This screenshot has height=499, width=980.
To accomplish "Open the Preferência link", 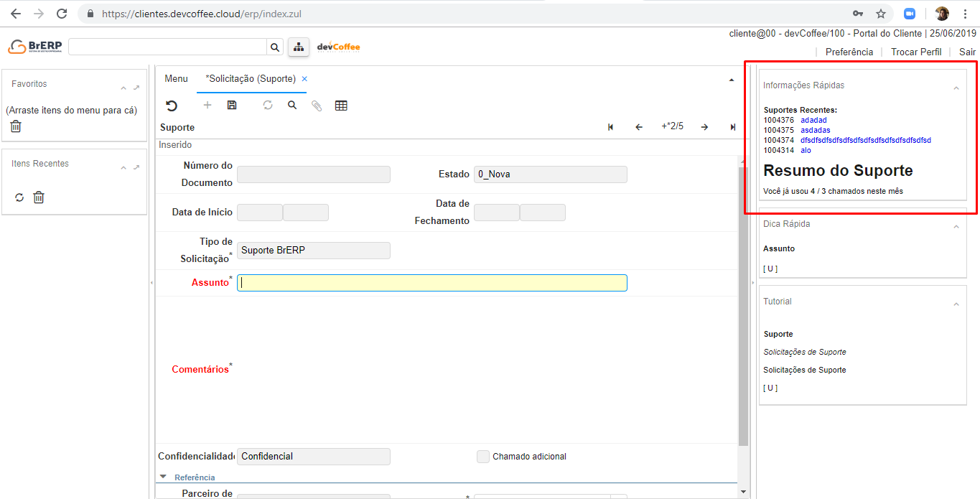I will (x=849, y=52).
